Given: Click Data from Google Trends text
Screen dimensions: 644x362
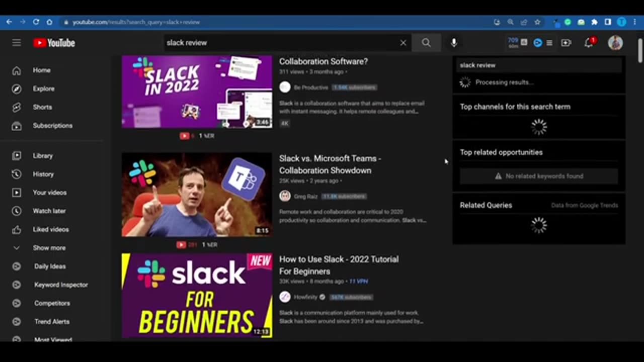Looking at the screenshot, I should pyautogui.click(x=585, y=205).
